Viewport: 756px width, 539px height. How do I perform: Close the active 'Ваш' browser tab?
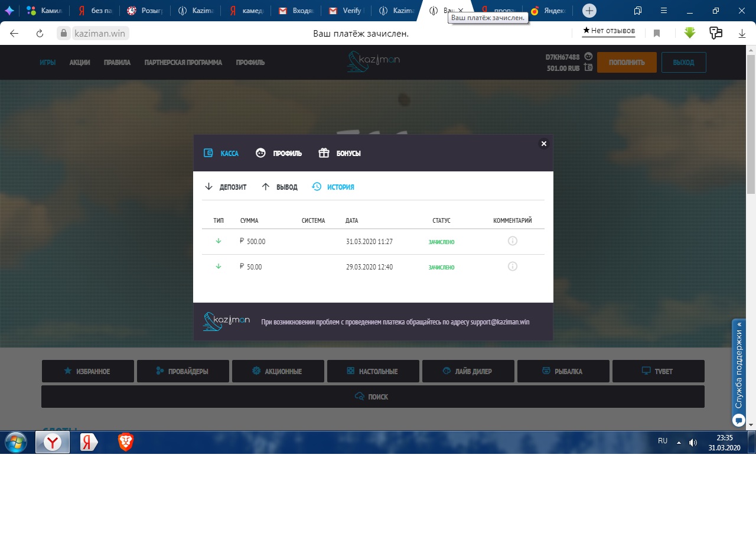click(x=461, y=11)
